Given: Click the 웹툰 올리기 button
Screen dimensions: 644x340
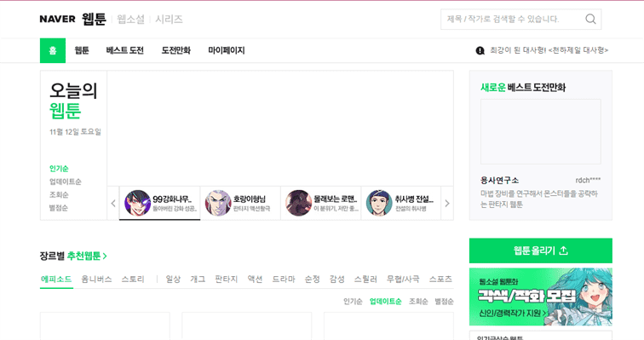Looking at the screenshot, I should click(540, 251).
